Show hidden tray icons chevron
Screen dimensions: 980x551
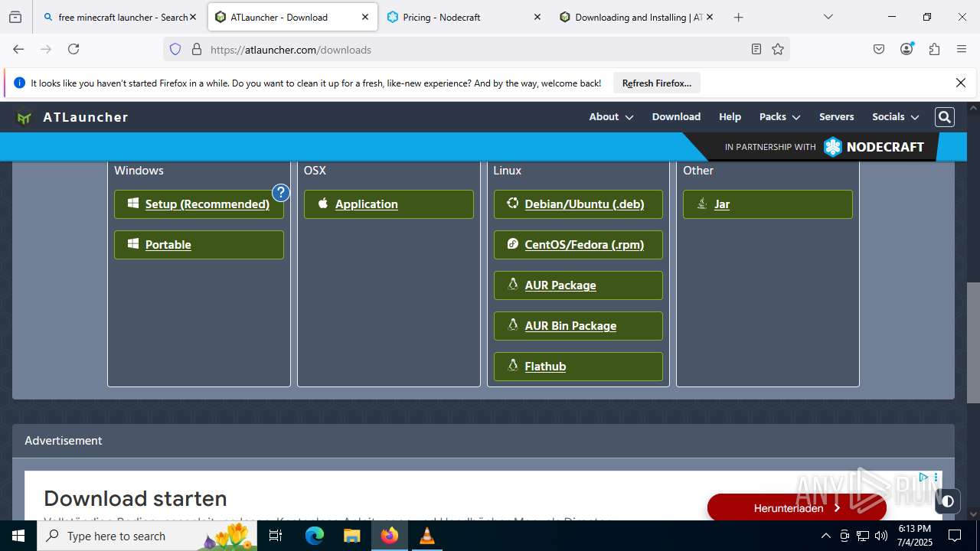pos(825,536)
